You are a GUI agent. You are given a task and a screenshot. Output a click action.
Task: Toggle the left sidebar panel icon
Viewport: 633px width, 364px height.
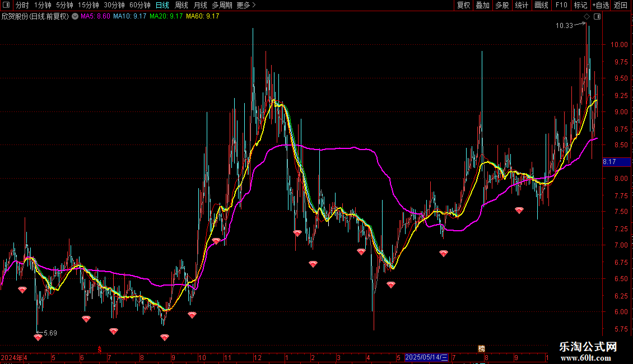click(x=6, y=5)
